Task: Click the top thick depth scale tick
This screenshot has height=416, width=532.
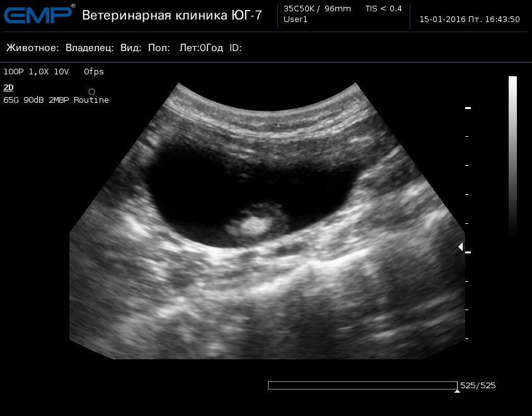Action: pos(468,108)
